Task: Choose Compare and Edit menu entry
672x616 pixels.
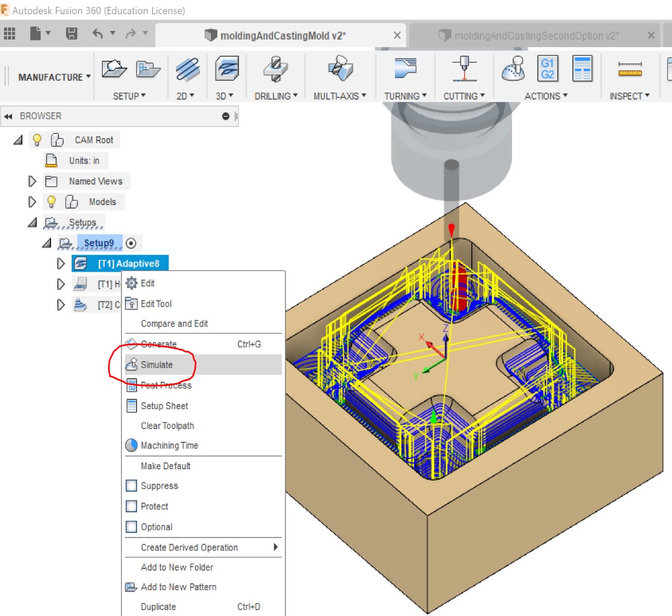Action: coord(203,323)
